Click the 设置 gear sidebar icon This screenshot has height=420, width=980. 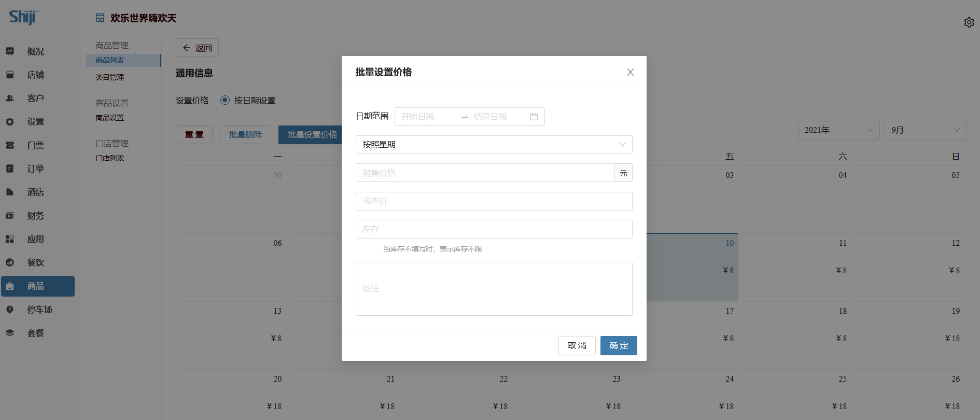(x=10, y=122)
